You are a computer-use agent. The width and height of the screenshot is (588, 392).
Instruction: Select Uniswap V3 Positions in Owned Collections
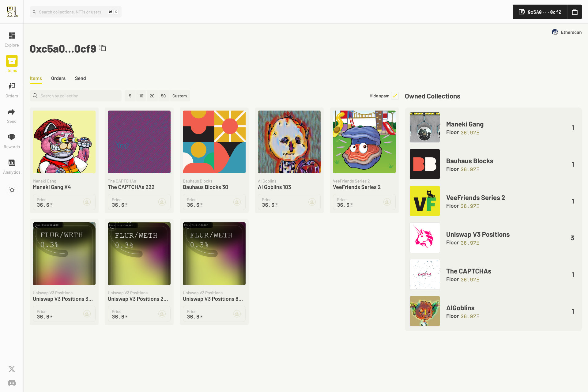point(493,238)
